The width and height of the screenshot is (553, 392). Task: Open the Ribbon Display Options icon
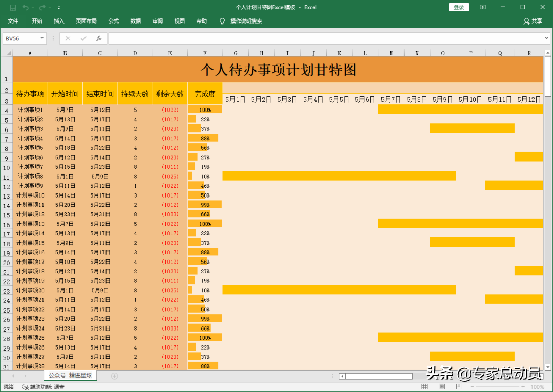(483, 7)
